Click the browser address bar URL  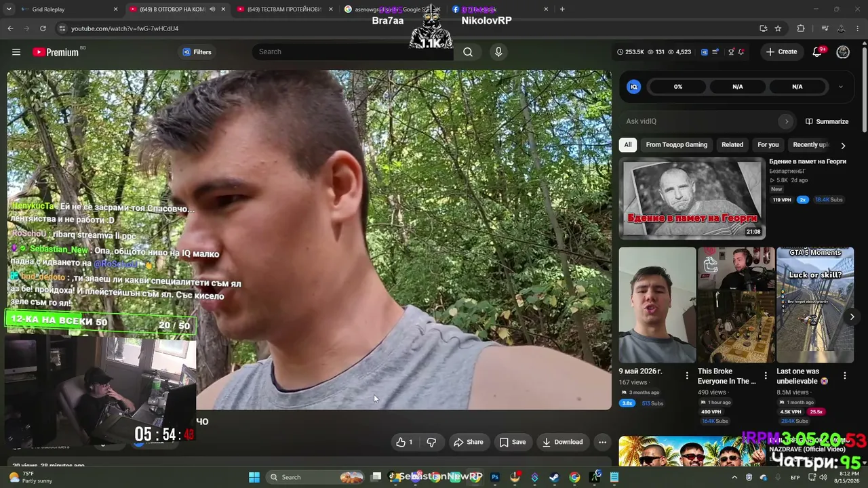click(125, 28)
